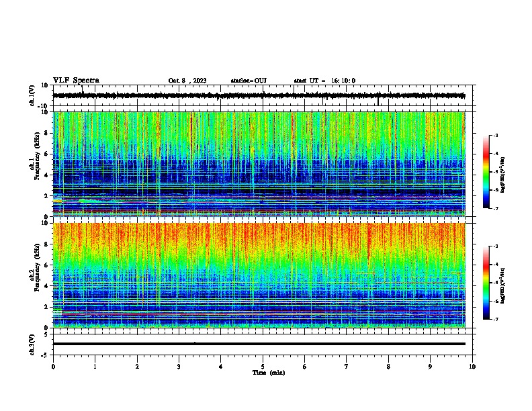Click time axis tick label "2"

(137, 367)
